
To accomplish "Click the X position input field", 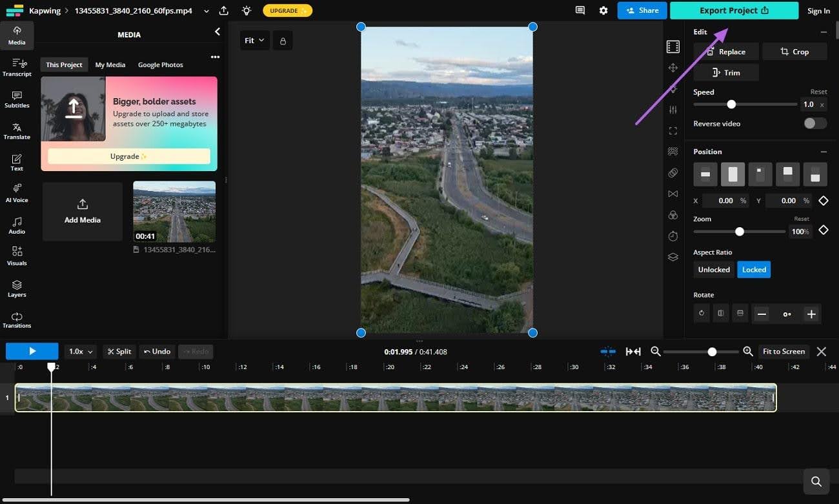I will click(x=725, y=201).
